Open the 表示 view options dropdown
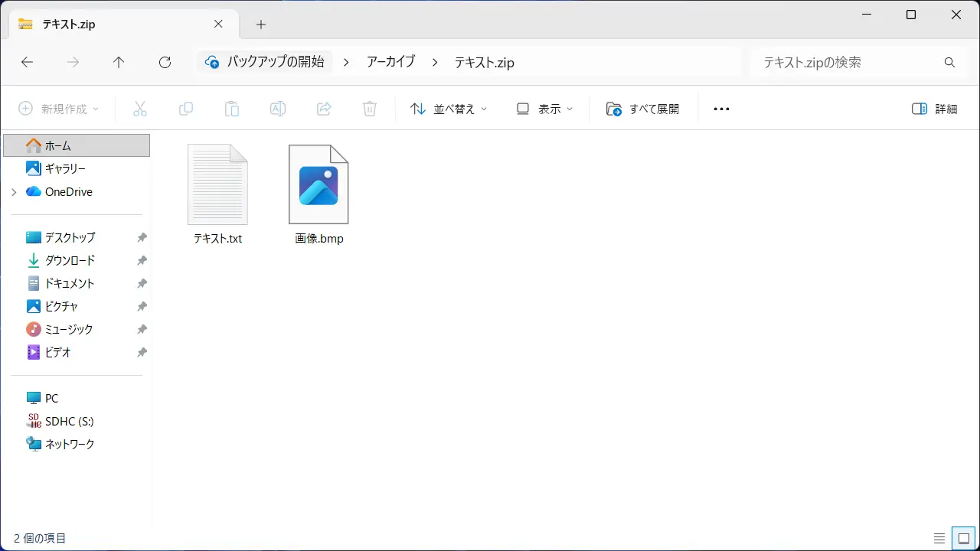 point(544,108)
